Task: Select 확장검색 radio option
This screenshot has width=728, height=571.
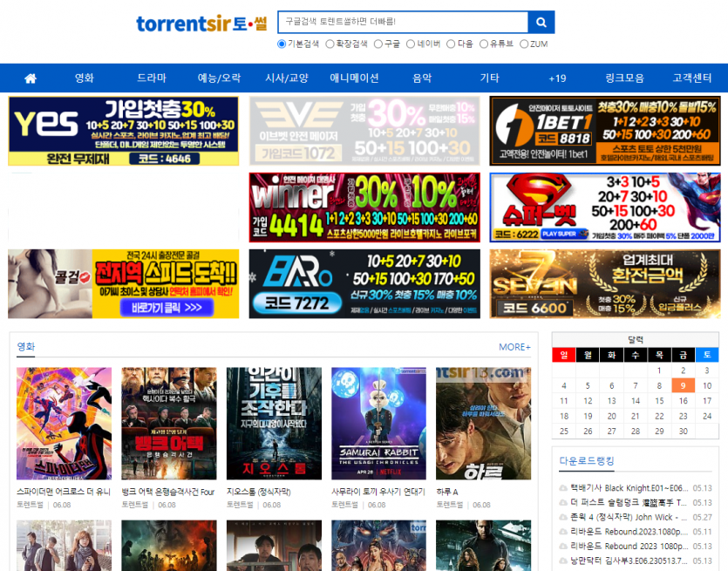Action: tap(330, 44)
